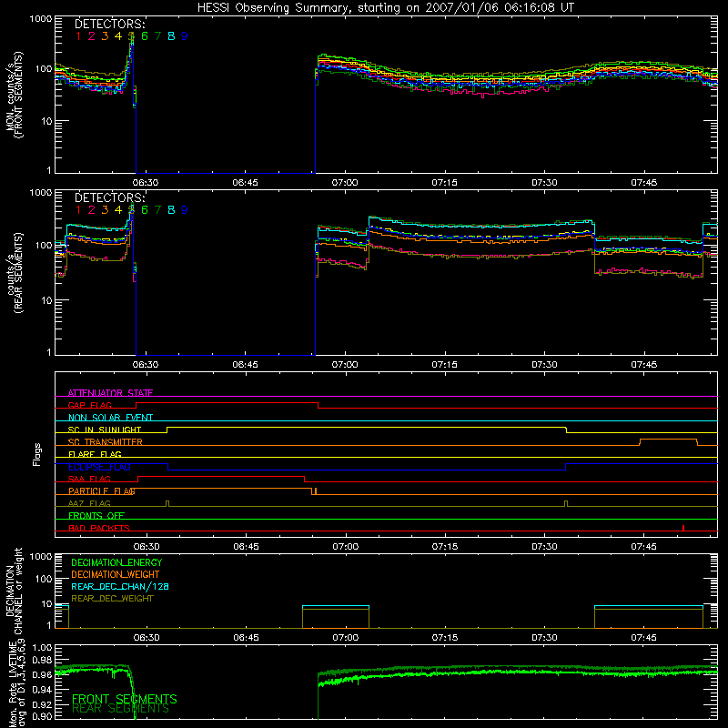The height and width of the screenshot is (728, 728).
Task: Click the NON_SOLAR_EVENT flag label
Action: (110, 418)
